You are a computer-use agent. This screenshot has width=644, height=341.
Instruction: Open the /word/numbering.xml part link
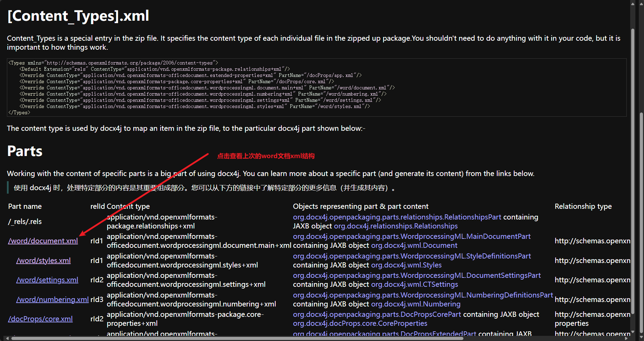[52, 300]
